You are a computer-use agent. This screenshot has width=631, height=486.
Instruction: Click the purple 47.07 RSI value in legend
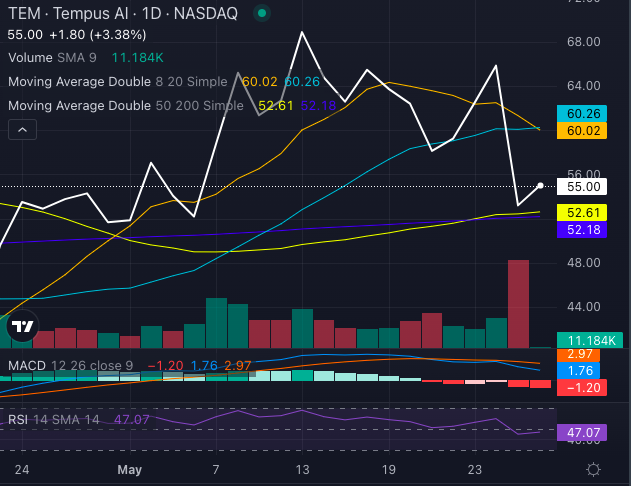coord(132,420)
